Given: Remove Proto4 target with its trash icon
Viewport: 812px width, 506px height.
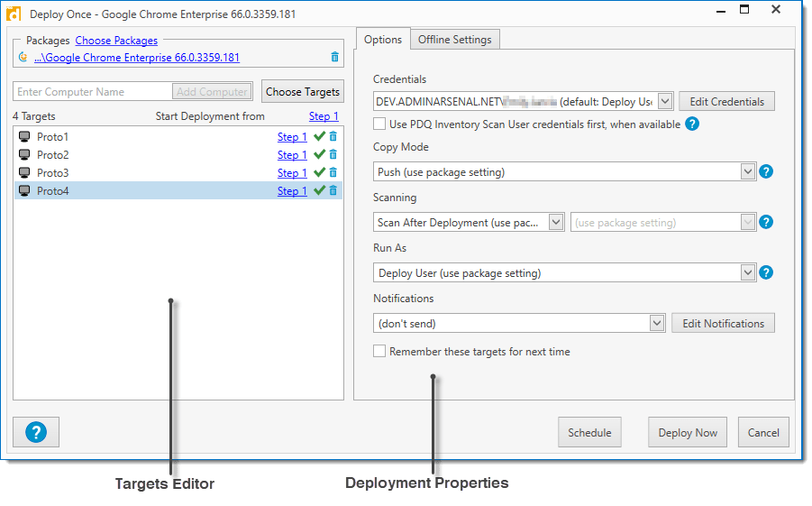Looking at the screenshot, I should click(x=333, y=191).
